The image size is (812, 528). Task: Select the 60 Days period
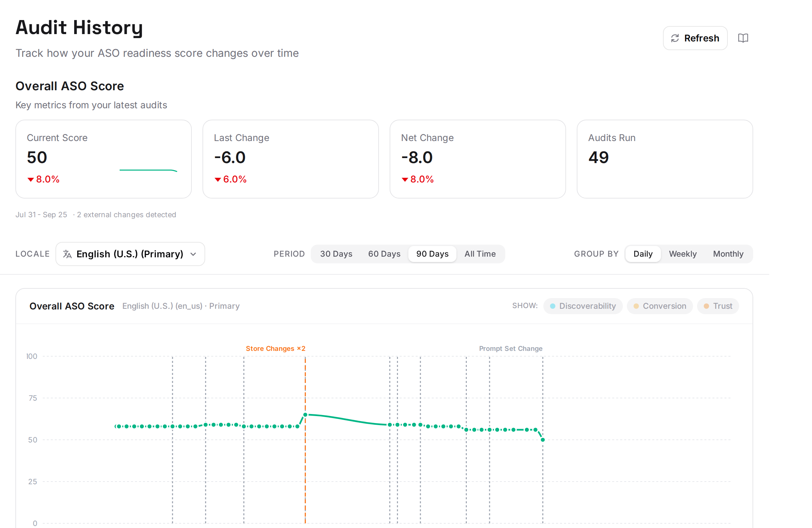pyautogui.click(x=384, y=254)
